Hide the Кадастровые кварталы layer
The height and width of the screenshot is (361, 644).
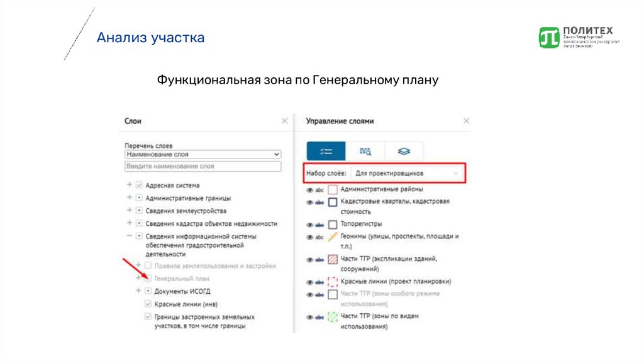click(x=310, y=203)
